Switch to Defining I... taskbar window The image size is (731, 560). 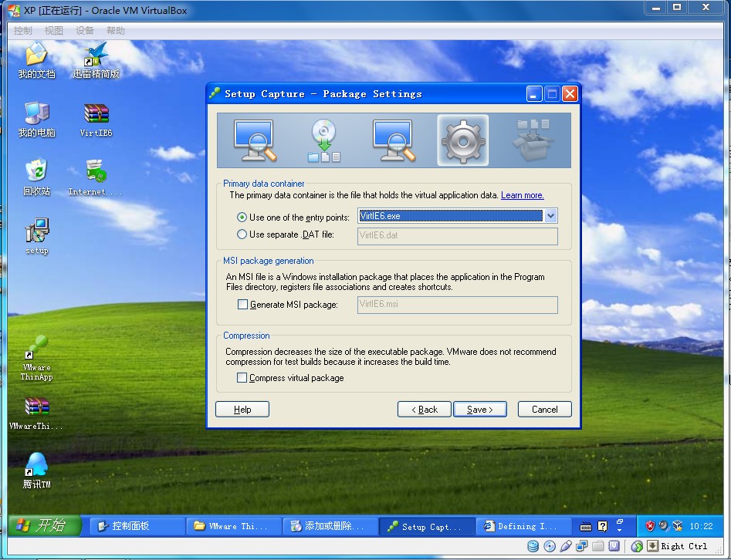tap(523, 526)
